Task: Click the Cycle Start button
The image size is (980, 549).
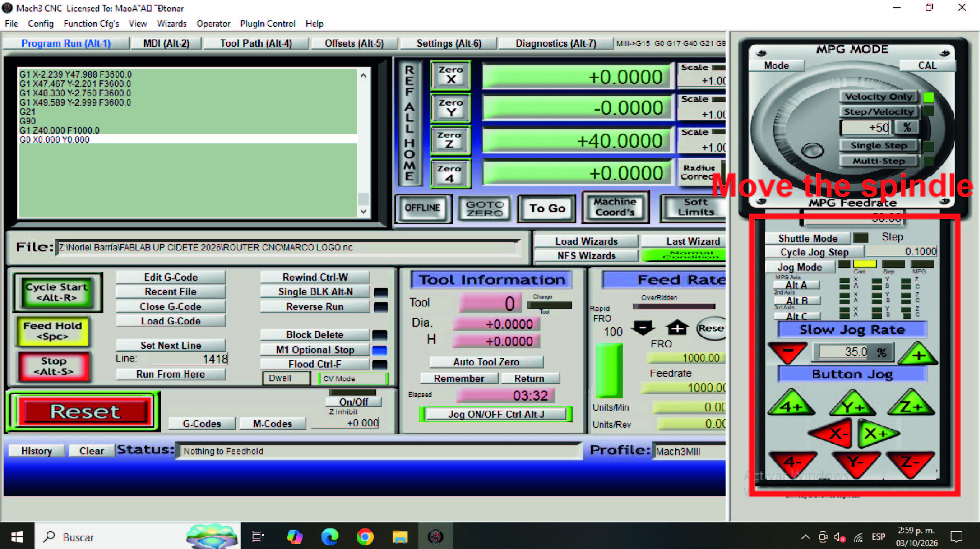Action: click(x=57, y=292)
